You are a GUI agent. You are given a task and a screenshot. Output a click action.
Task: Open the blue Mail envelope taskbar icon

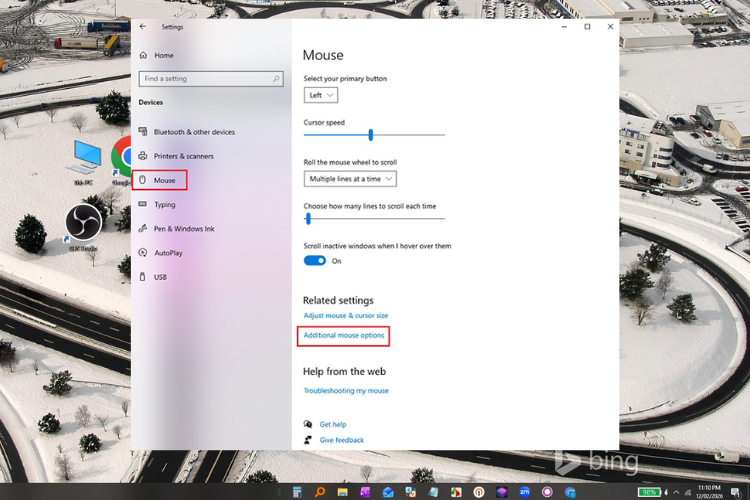(388, 492)
